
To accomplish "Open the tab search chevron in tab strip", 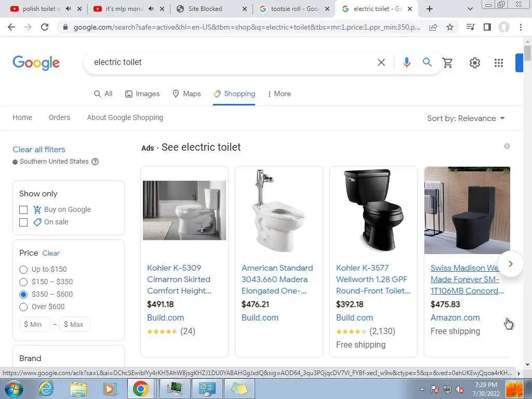I will click(x=470, y=9).
